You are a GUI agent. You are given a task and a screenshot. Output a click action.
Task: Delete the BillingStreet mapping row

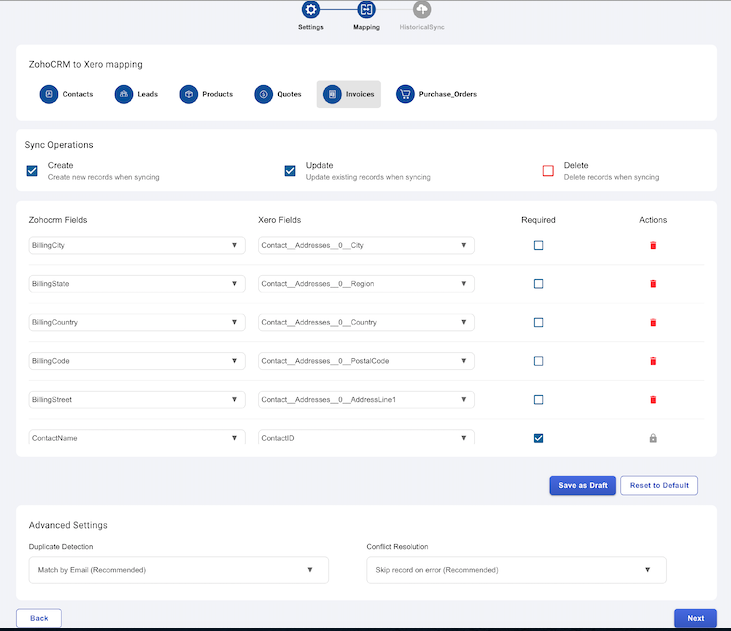(653, 400)
